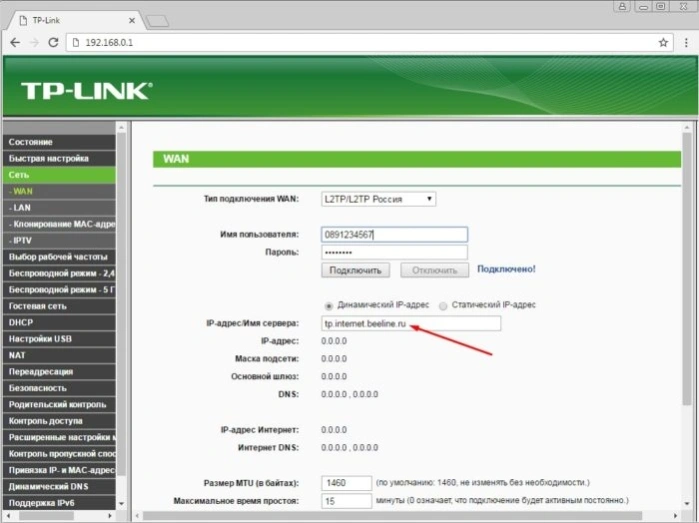Click the sidebar horizontal scroll-right arrow

(110, 515)
